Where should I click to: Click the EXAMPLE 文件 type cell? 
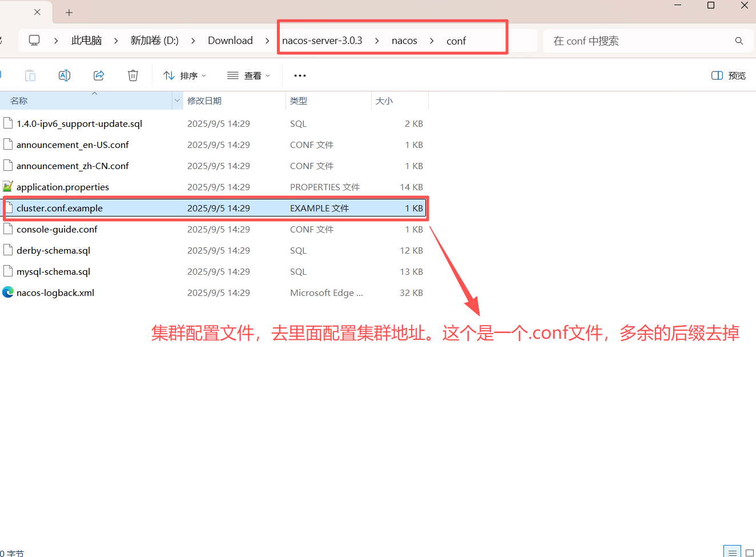point(319,208)
